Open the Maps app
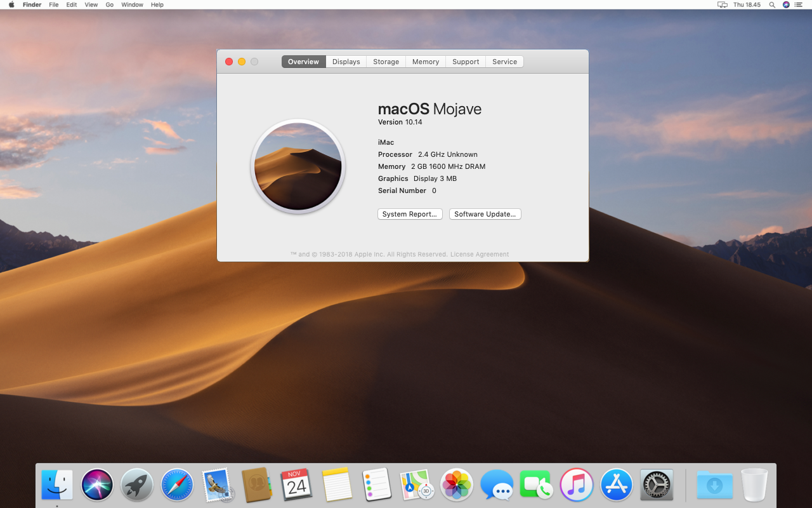This screenshot has width=812, height=508. pos(416,485)
